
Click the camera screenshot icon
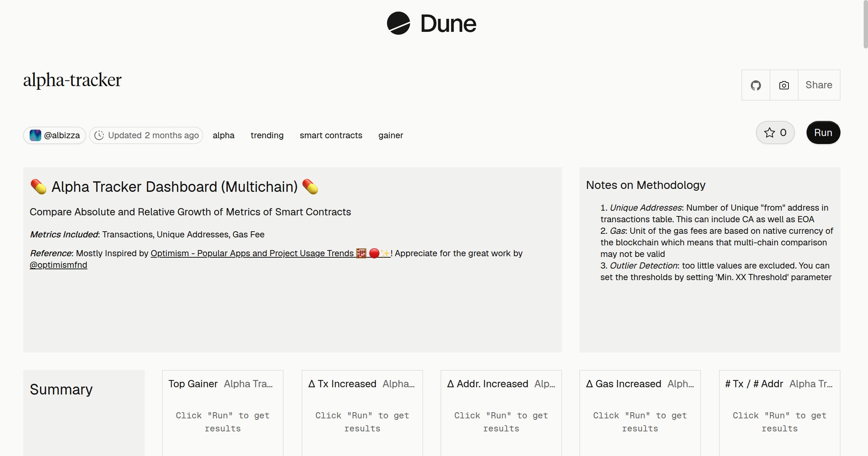(x=784, y=85)
